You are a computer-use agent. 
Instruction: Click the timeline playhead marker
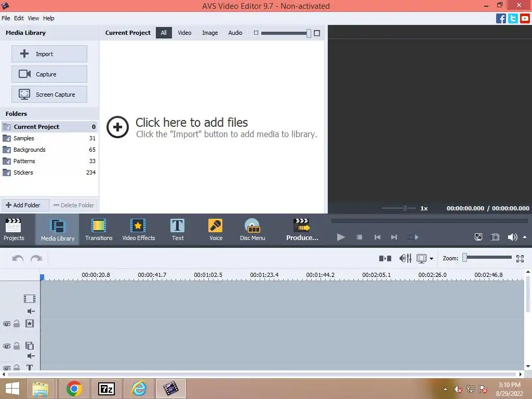42,277
